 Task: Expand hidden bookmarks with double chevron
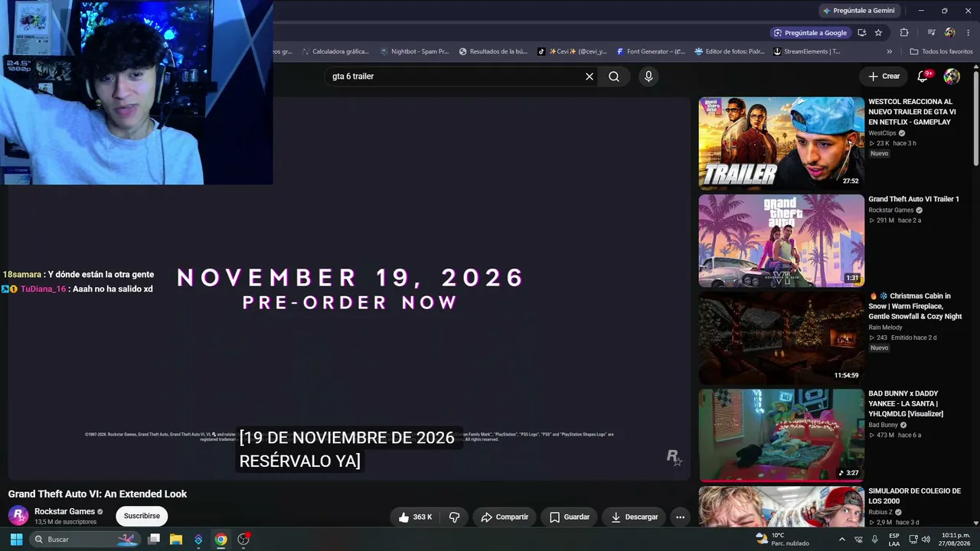click(889, 51)
